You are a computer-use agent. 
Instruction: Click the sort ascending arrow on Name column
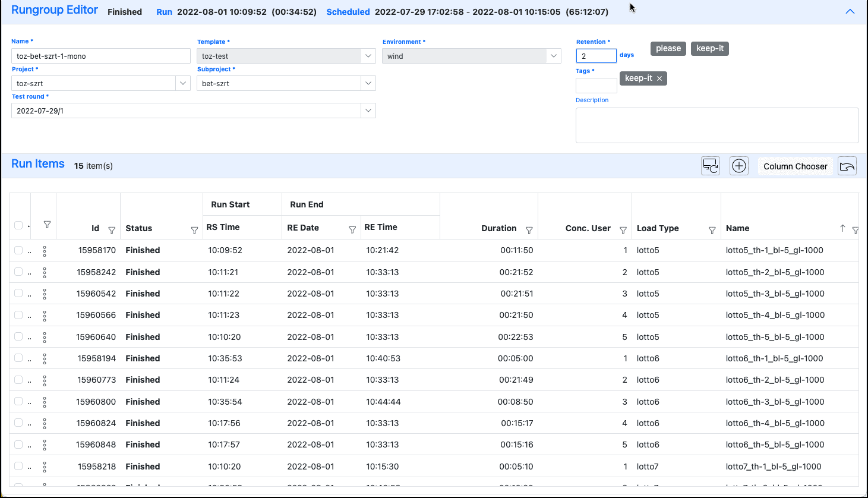(842, 228)
